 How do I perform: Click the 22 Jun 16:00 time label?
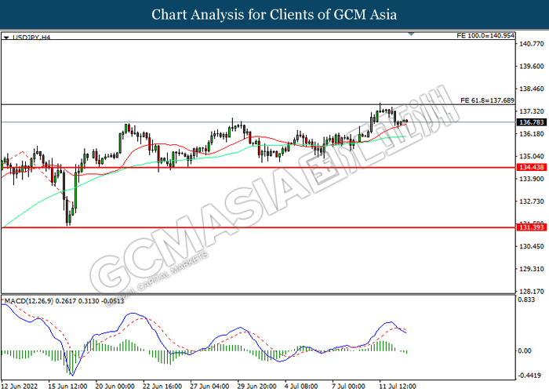tap(162, 386)
